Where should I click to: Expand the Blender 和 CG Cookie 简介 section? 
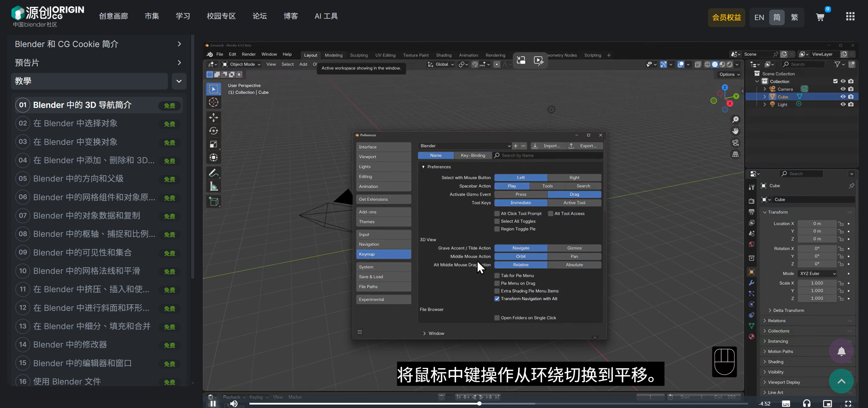179,44
